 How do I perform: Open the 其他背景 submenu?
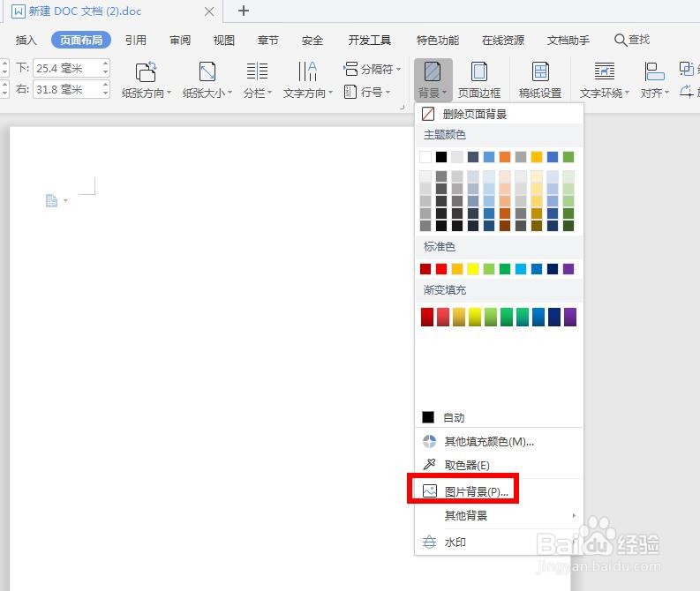[x=499, y=516]
